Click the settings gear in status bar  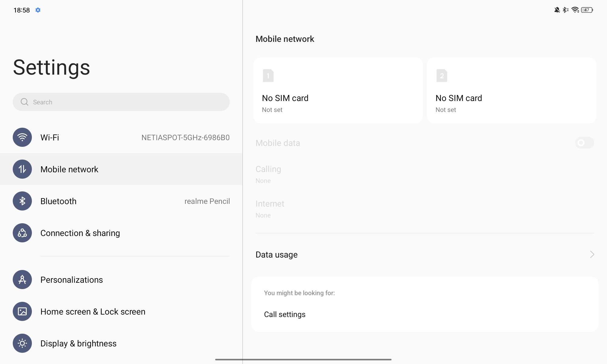(38, 10)
